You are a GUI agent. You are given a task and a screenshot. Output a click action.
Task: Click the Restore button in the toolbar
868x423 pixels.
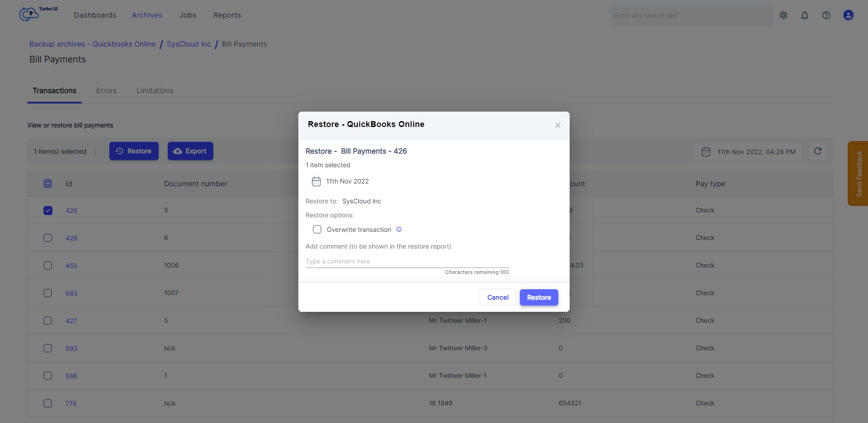point(134,151)
